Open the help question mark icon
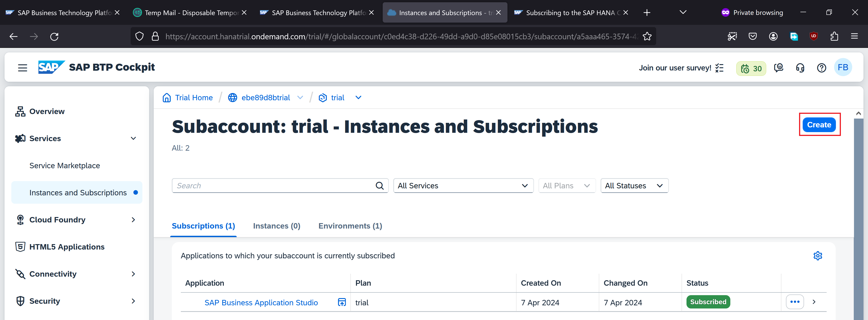The image size is (868, 320). tap(821, 68)
